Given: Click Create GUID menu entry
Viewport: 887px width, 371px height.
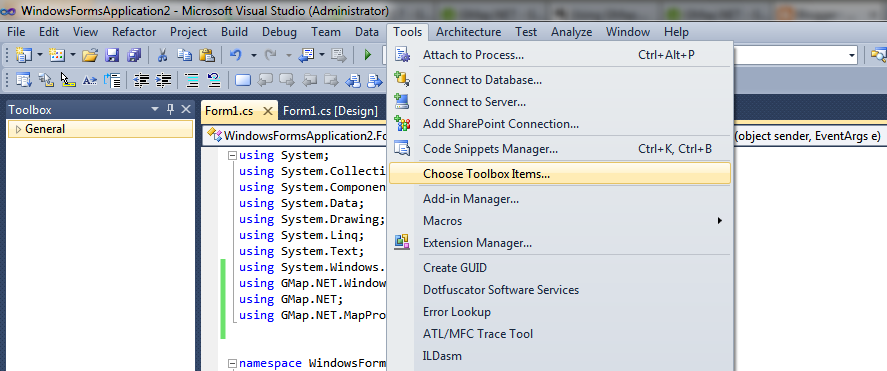Looking at the screenshot, I should coord(560,268).
